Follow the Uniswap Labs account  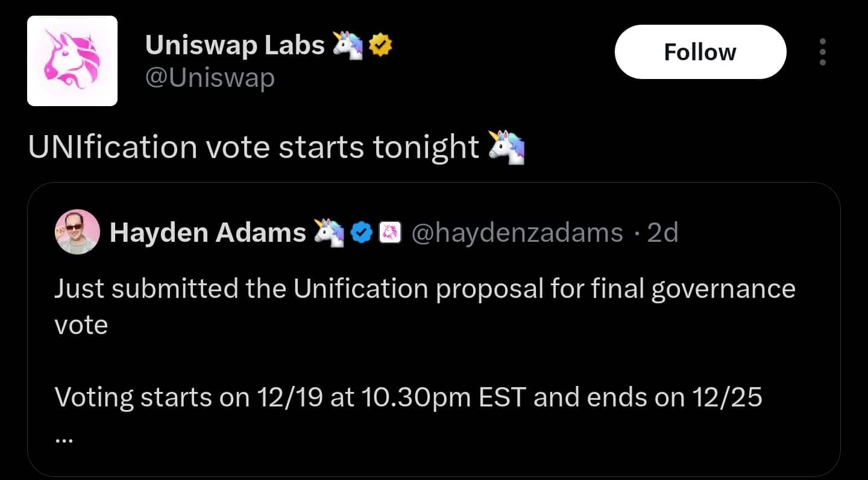click(x=700, y=52)
